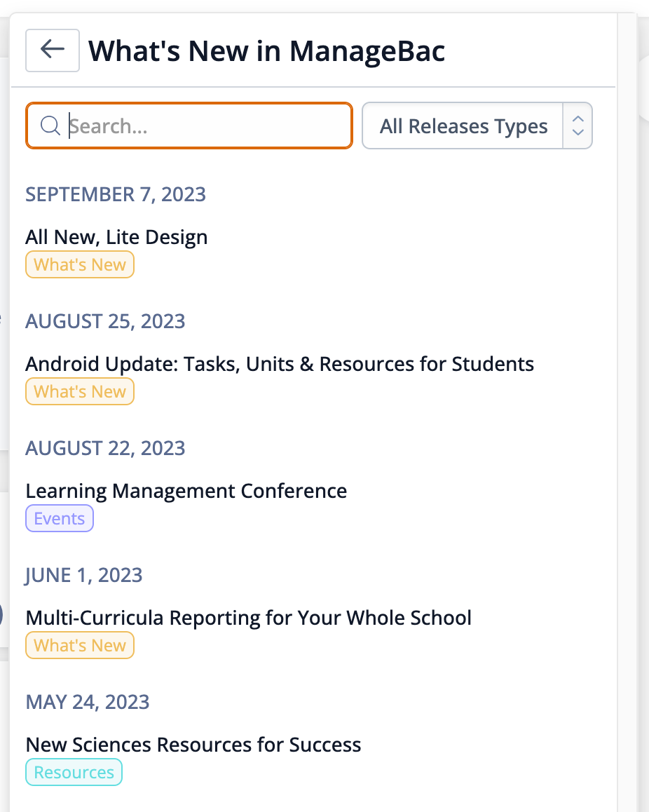Click the August 25, 2023 date heading

pyautogui.click(x=106, y=321)
